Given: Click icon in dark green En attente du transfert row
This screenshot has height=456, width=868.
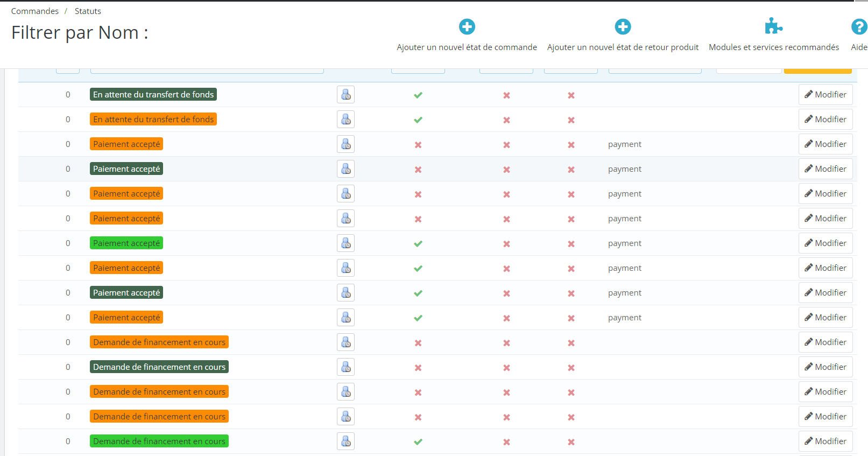Looking at the screenshot, I should (345, 95).
